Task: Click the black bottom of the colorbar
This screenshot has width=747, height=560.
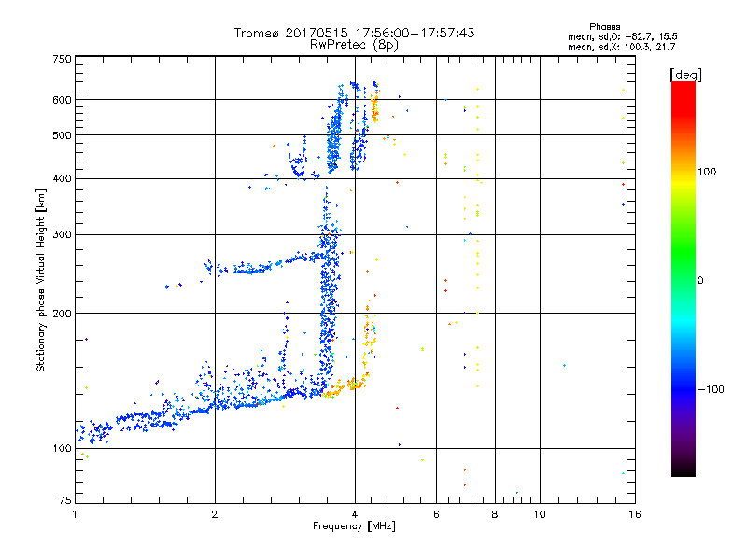Action: tap(684, 469)
